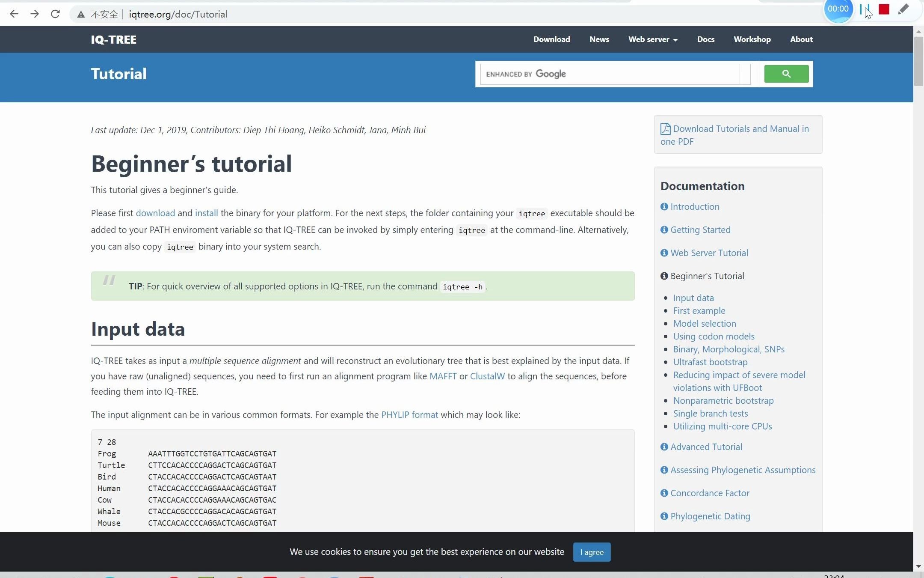Viewport: 924px width, 578px height.
Task: Click the scrollbar up arrow
Action: [x=918, y=32]
